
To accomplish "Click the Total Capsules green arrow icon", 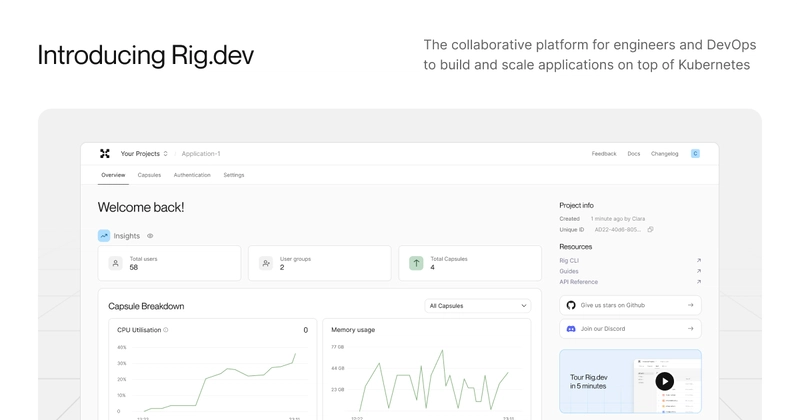I will pyautogui.click(x=416, y=263).
